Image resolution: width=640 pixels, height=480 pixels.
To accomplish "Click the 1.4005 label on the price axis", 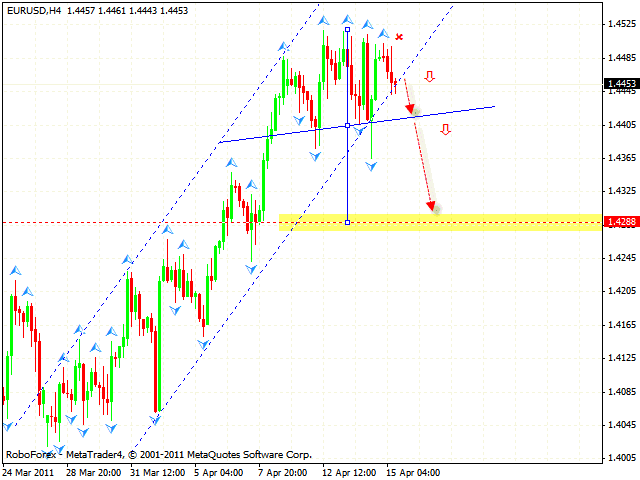I will [620, 457].
